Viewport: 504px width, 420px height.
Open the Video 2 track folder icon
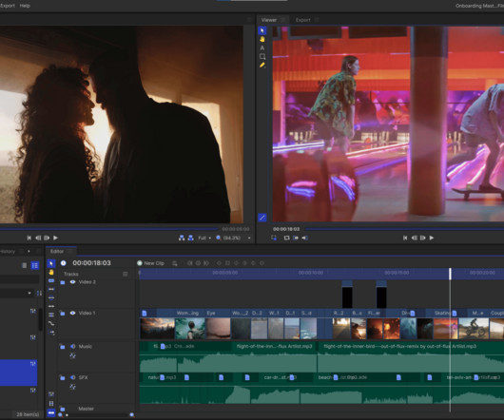coord(63,282)
